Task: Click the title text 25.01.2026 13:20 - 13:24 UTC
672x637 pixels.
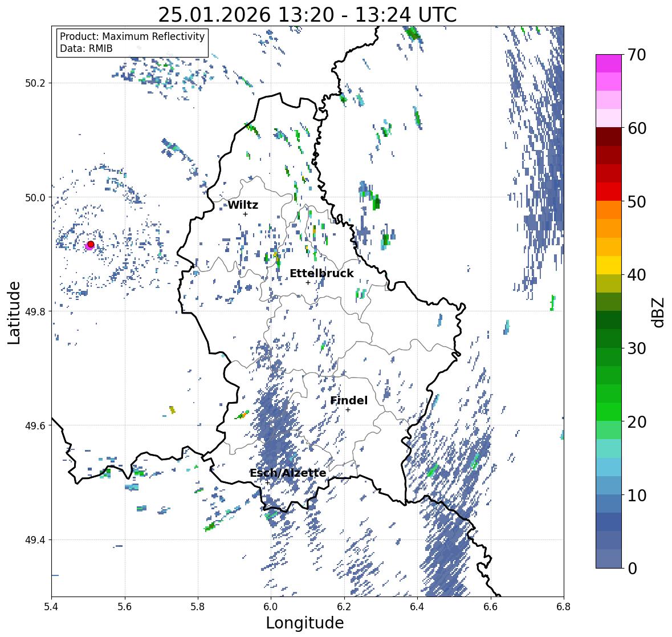Action: [307, 15]
